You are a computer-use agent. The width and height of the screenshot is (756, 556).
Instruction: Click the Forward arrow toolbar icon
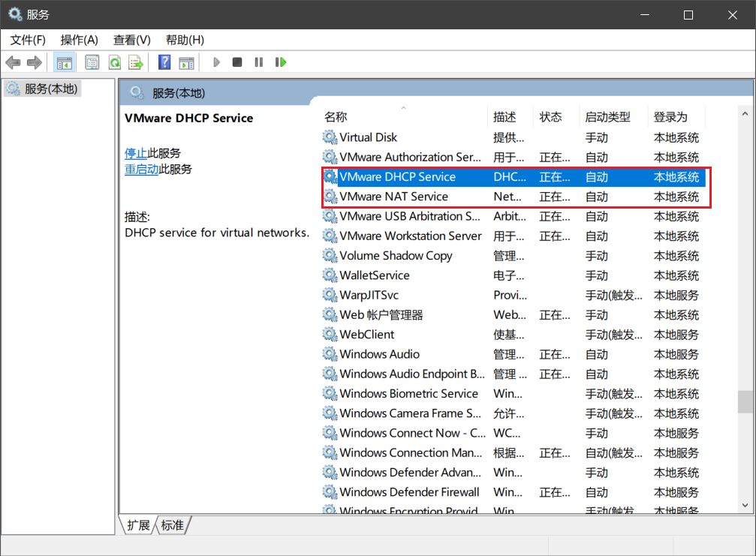tap(35, 62)
